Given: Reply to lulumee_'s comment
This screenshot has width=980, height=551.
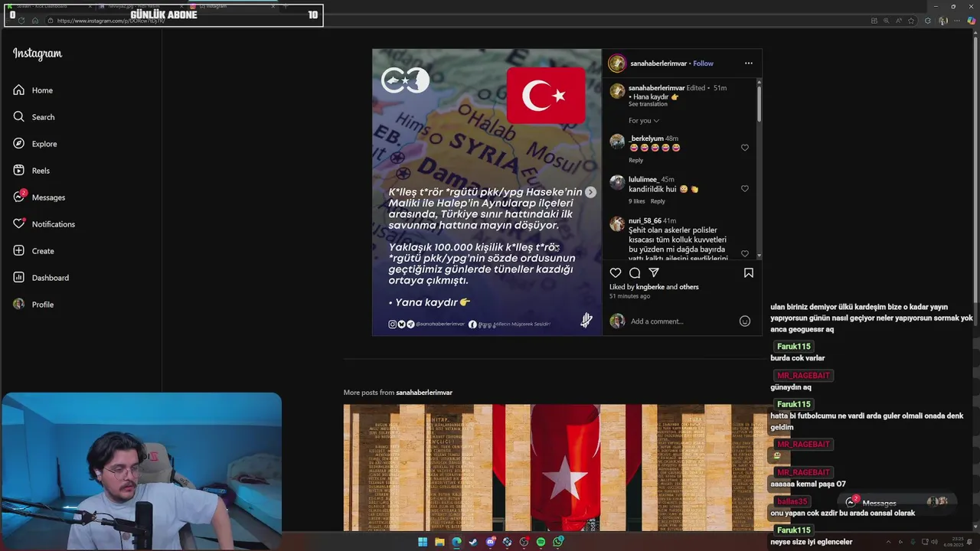Looking at the screenshot, I should [x=658, y=201].
